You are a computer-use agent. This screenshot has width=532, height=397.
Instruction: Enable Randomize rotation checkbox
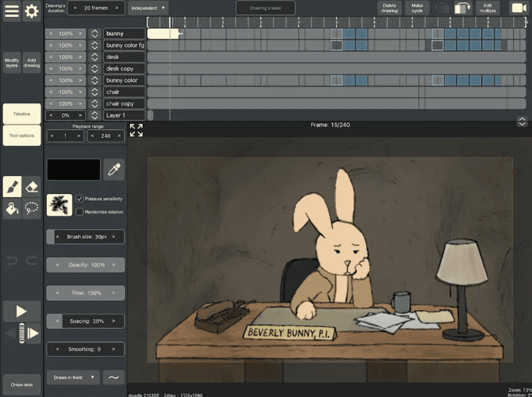coord(79,212)
